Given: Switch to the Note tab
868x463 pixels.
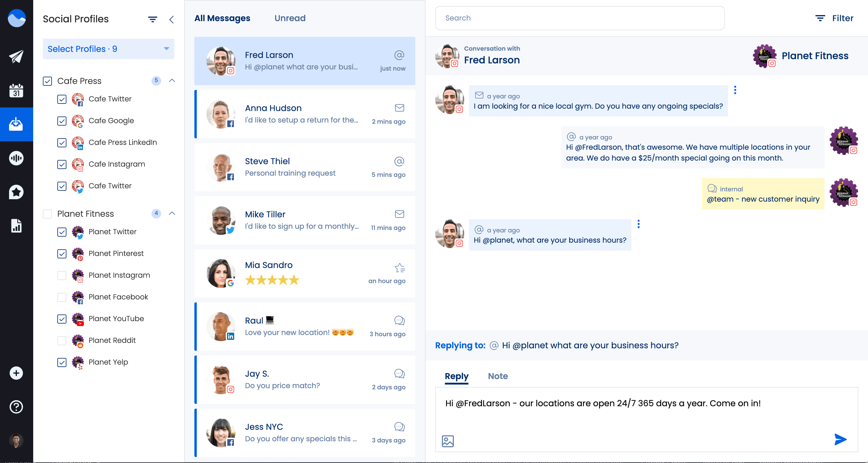Looking at the screenshot, I should tap(498, 376).
